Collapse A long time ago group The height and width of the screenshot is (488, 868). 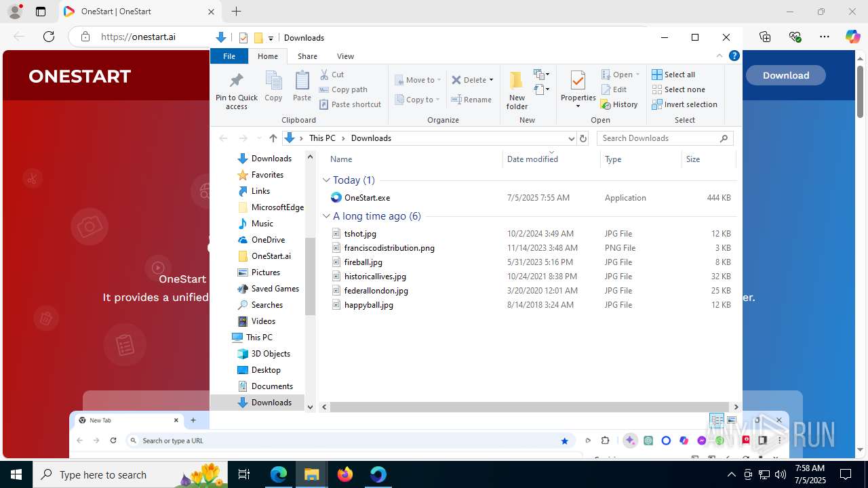click(x=326, y=216)
